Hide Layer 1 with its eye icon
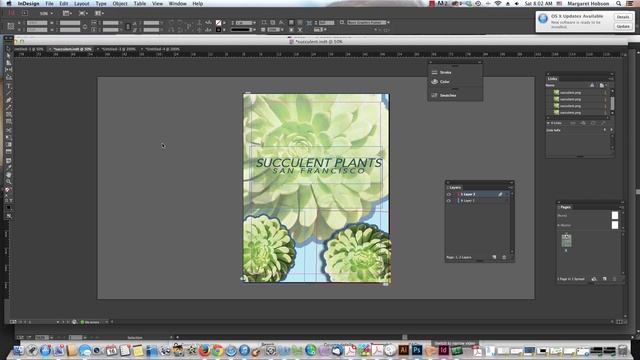 (x=449, y=201)
